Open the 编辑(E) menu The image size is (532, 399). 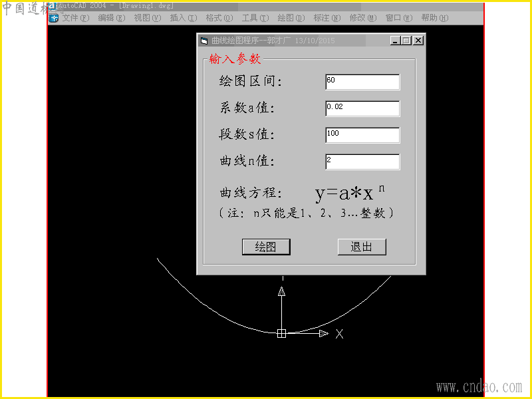[x=112, y=18]
